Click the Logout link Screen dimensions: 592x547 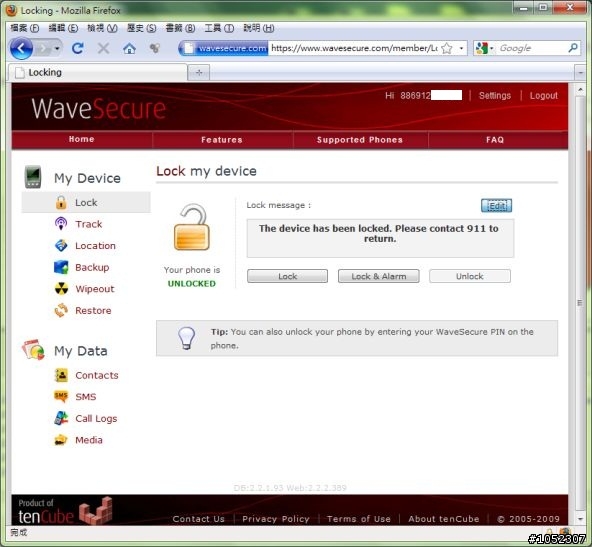coord(543,96)
